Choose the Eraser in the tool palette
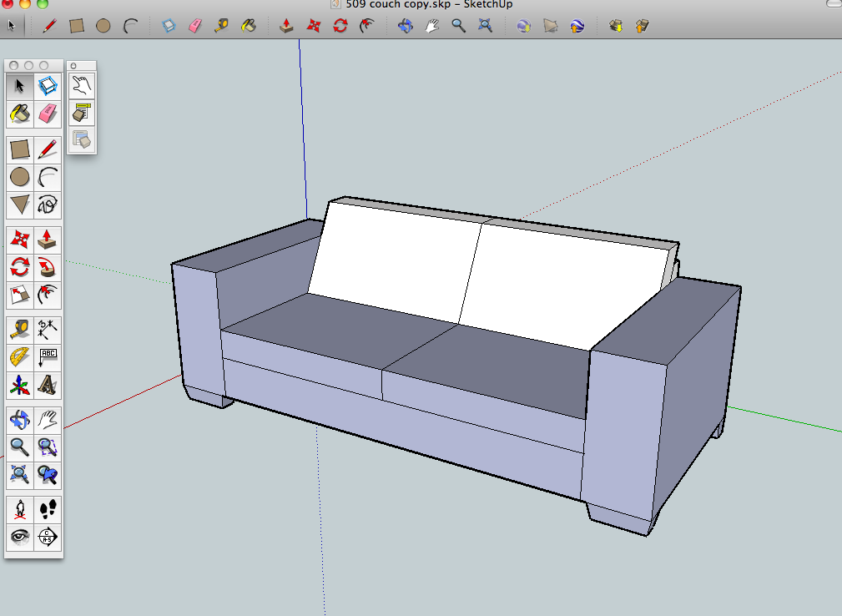This screenshot has height=616, width=842. pyautogui.click(x=48, y=114)
